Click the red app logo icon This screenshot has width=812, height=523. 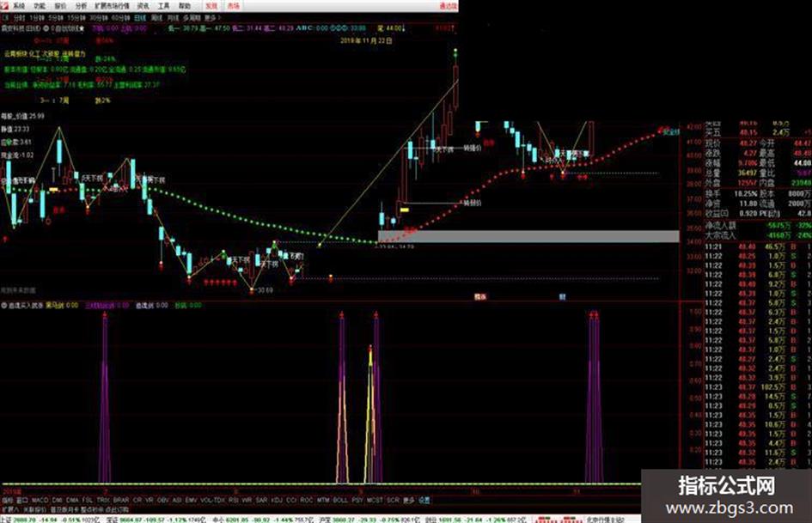4,6
